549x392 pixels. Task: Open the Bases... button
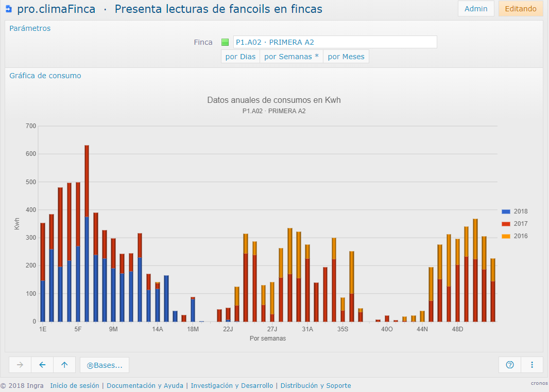[x=105, y=365]
